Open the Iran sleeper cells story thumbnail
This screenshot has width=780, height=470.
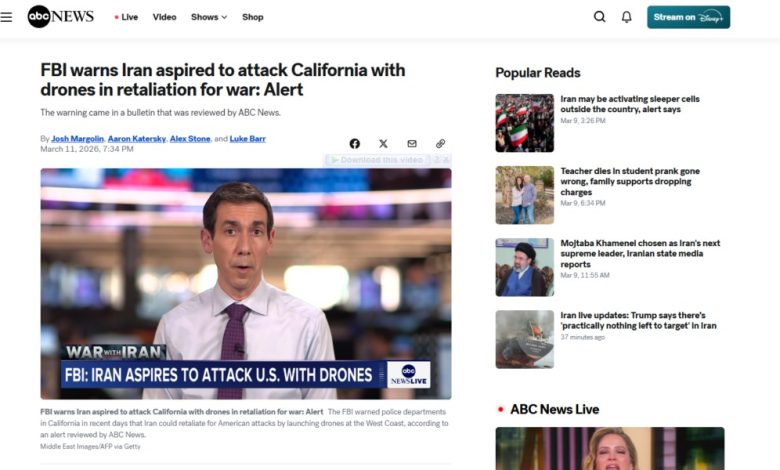[x=524, y=123]
